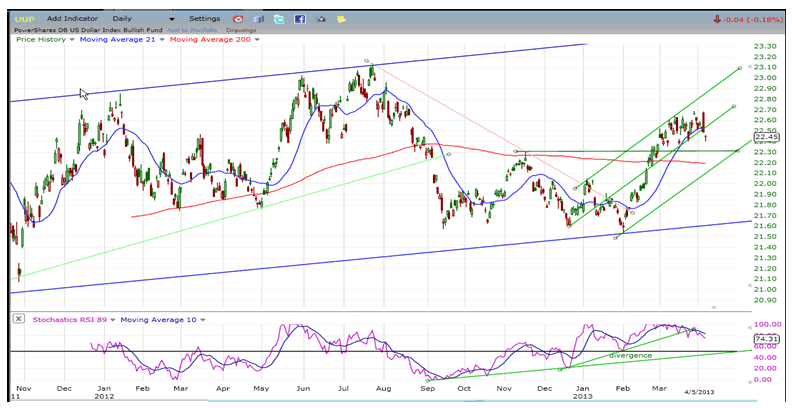Image resolution: width=792 pixels, height=408 pixels.
Task: Click the UUP ticker symbol
Action: click(22, 18)
